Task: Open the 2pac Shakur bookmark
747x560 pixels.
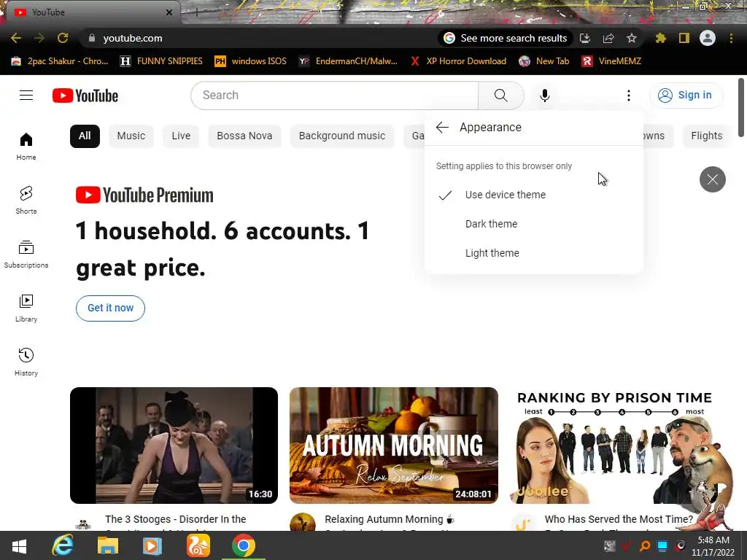Action: click(x=60, y=61)
